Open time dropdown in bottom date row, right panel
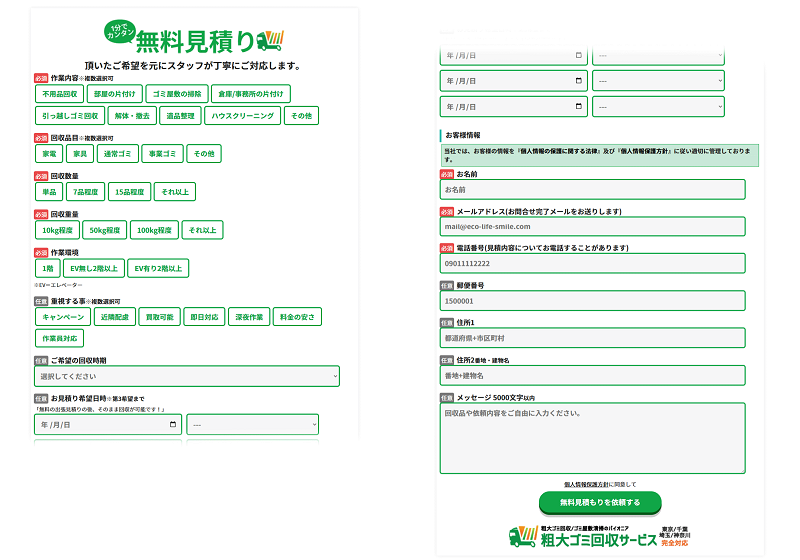The image size is (800, 560). [658, 107]
